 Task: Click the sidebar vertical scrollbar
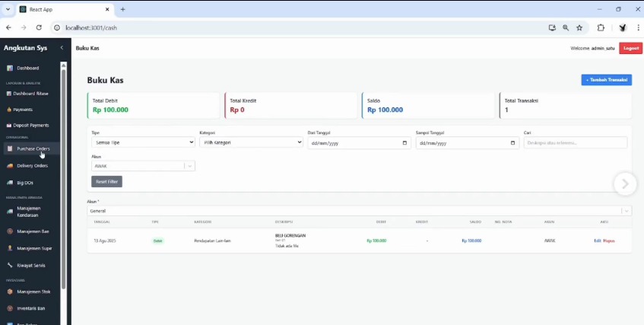pos(63,179)
